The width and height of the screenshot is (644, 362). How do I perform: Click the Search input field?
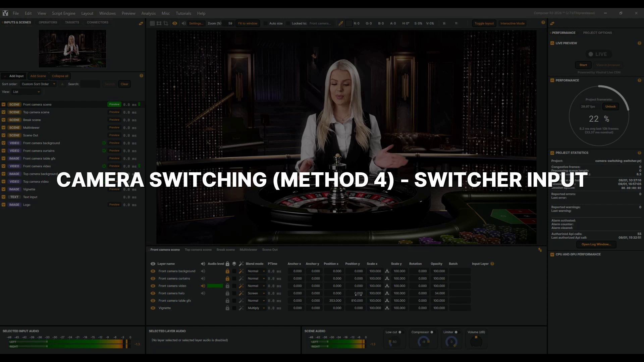(x=90, y=84)
